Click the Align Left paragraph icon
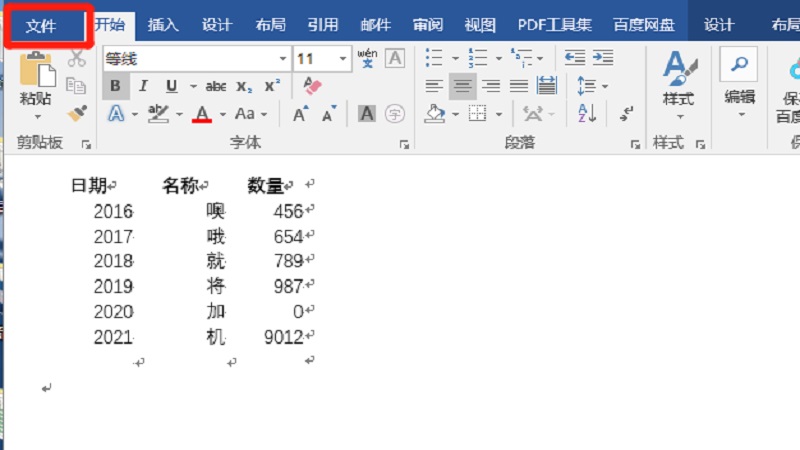Screen dimensions: 800x450 (x=433, y=86)
